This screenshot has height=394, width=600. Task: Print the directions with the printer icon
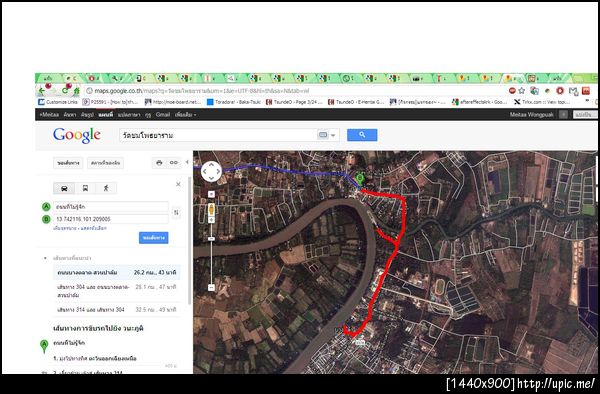(159, 163)
